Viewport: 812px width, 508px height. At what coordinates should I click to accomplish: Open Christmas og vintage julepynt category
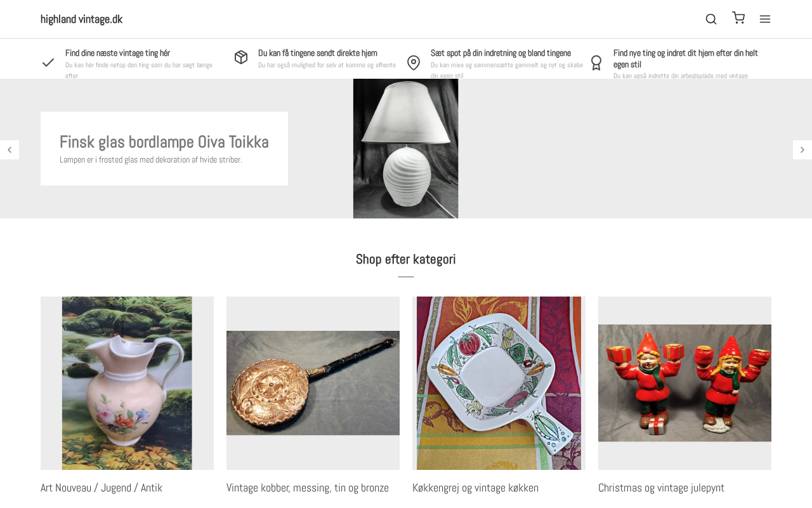[x=661, y=488]
